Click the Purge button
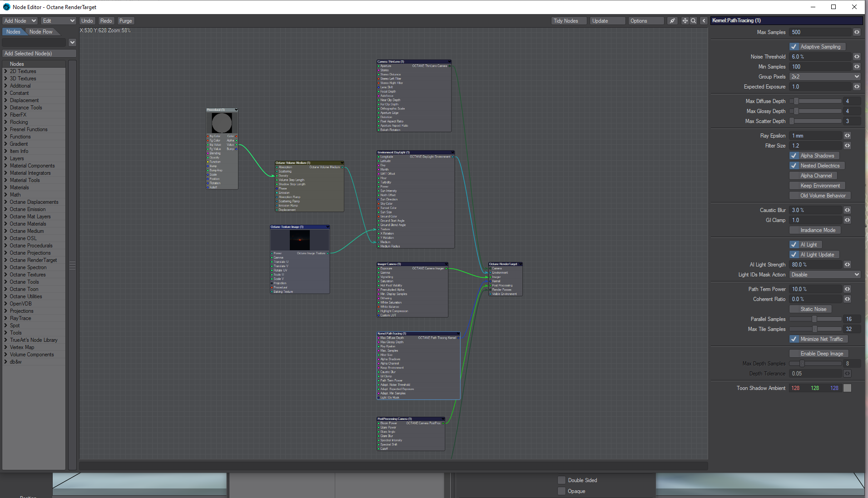 pos(126,21)
